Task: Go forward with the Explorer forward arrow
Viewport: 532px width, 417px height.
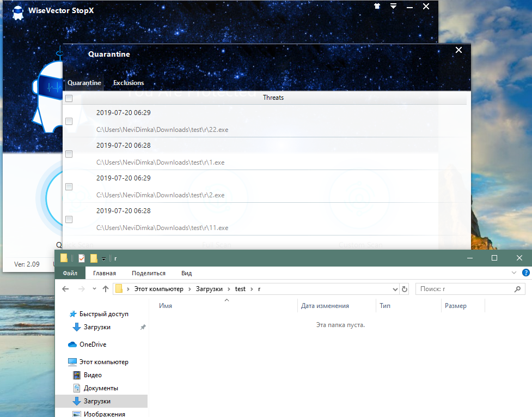Action: (x=82, y=289)
